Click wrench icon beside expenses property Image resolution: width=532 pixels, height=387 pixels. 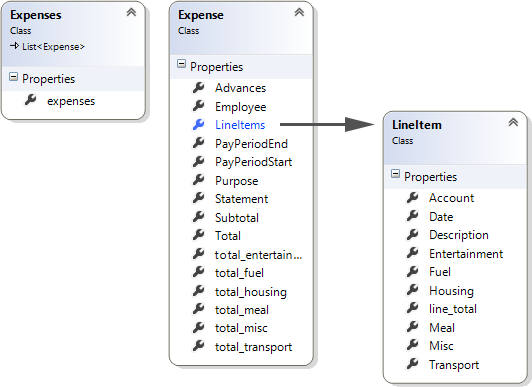pos(31,100)
